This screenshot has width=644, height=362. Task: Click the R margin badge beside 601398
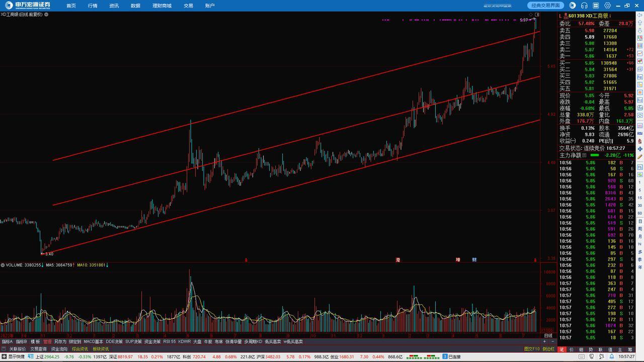click(566, 16)
